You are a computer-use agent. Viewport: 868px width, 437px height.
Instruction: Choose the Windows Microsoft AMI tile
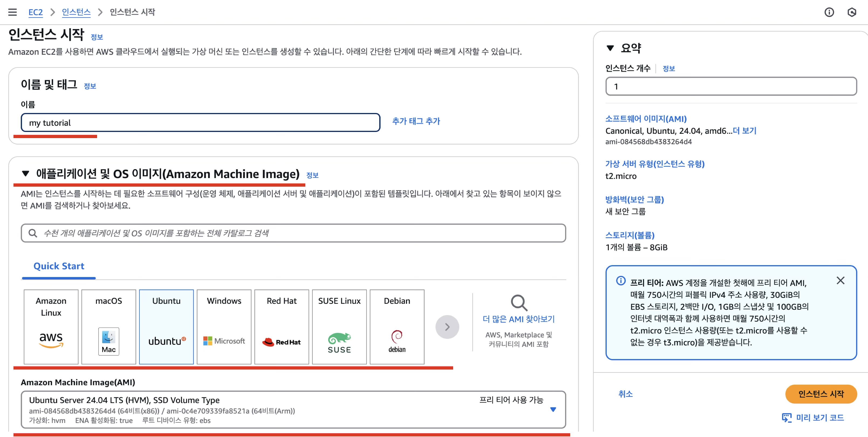(x=224, y=326)
